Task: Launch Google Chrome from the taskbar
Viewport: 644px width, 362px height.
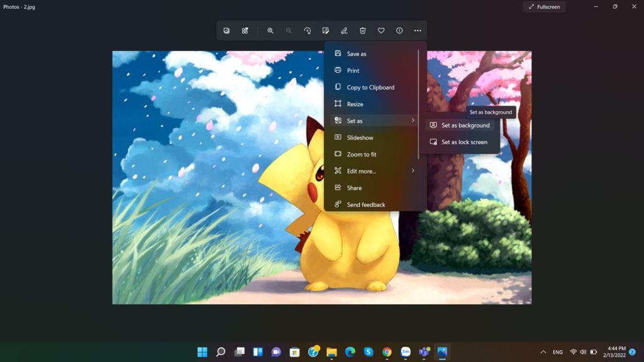Action: (x=387, y=352)
